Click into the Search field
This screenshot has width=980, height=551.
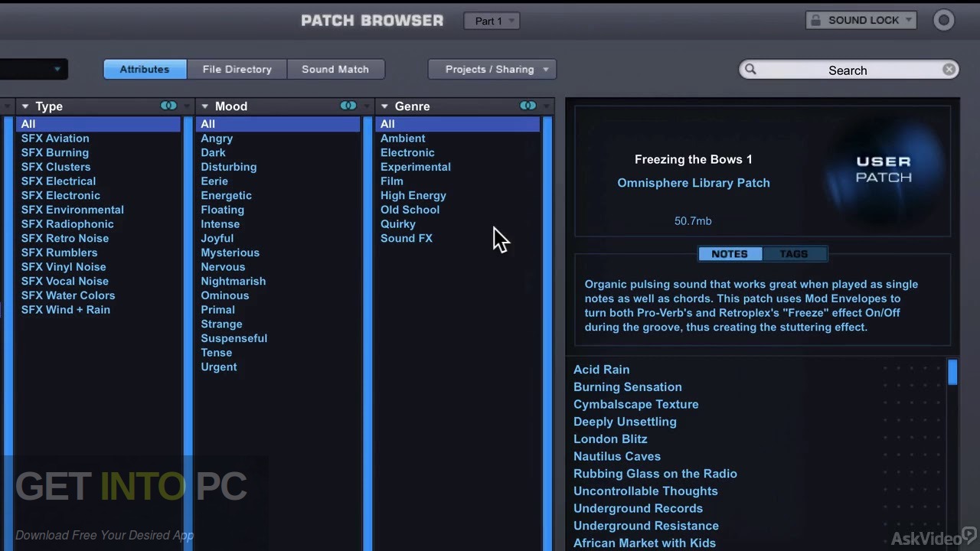848,70
